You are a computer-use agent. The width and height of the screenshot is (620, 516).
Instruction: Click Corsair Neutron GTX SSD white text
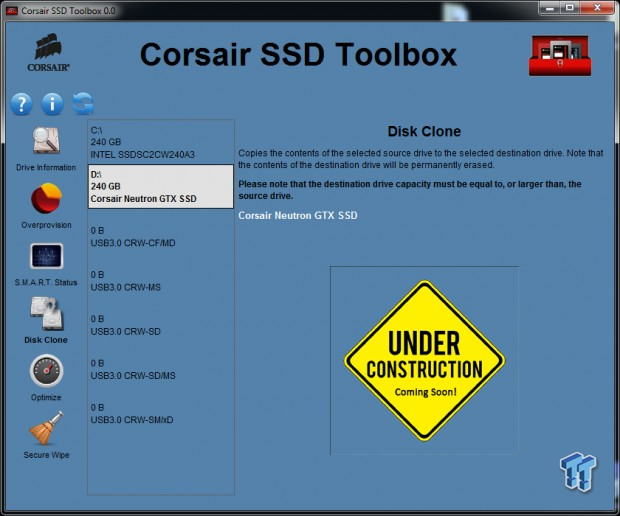[298, 215]
